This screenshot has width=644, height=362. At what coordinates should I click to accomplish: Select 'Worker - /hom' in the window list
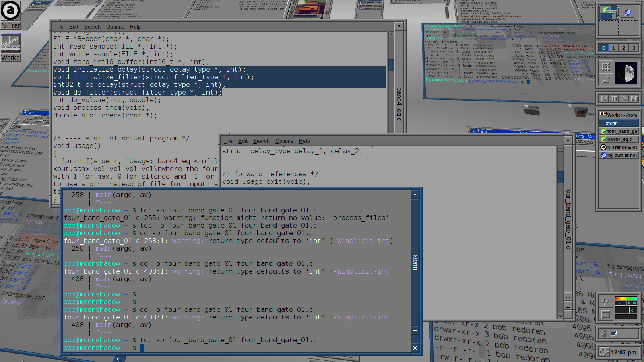click(x=619, y=115)
